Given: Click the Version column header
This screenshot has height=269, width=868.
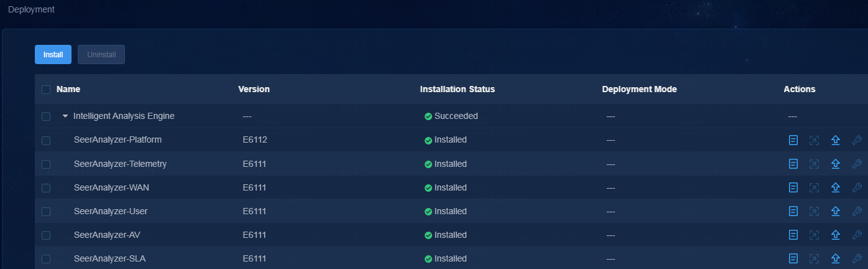Looking at the screenshot, I should click(254, 89).
